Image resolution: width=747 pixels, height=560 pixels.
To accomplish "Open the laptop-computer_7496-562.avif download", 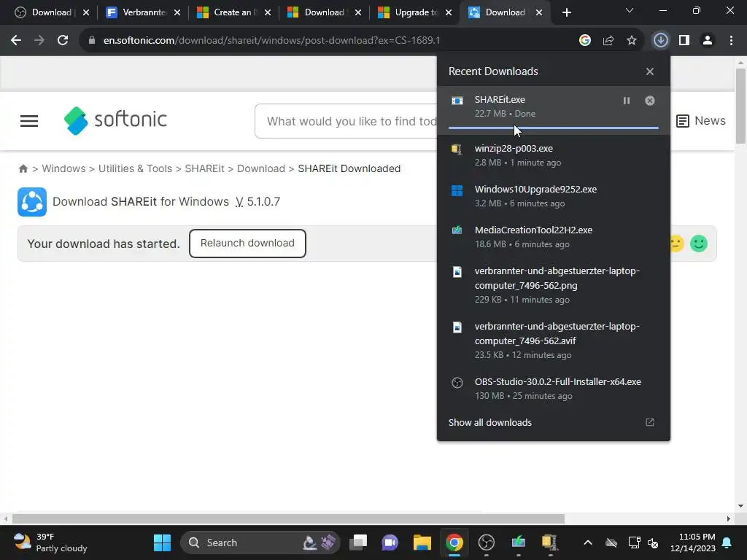I will click(x=554, y=340).
